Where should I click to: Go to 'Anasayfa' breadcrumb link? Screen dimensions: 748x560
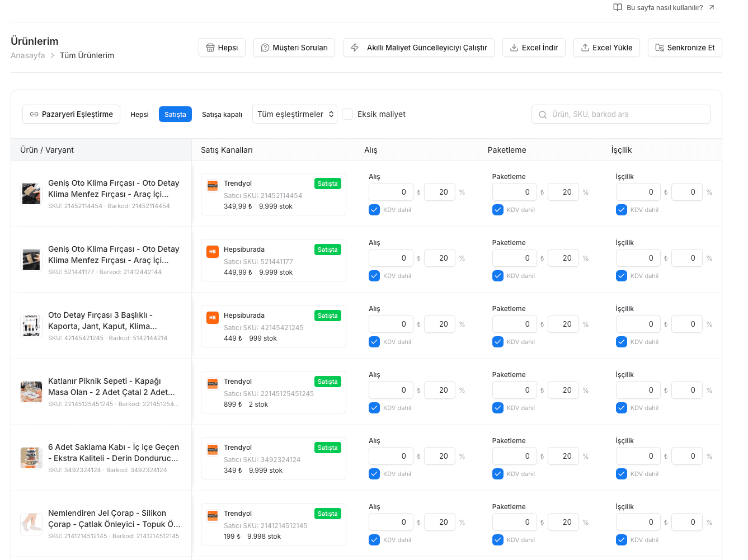pos(28,55)
